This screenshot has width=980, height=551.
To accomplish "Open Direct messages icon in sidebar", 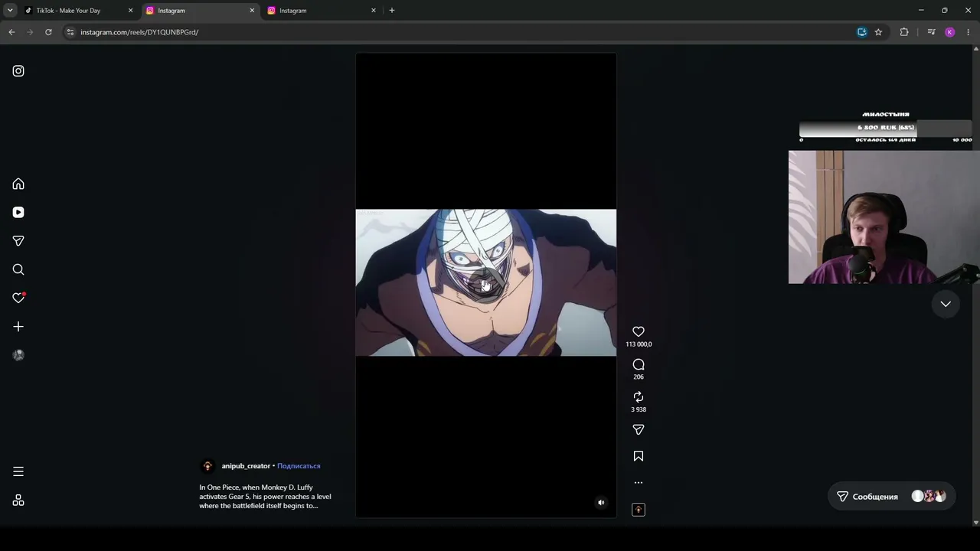I will pos(18,241).
